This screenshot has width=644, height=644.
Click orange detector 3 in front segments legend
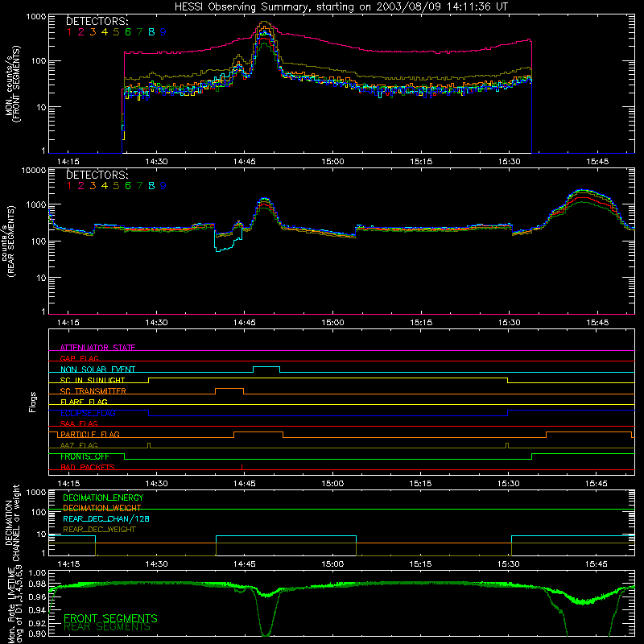(93, 31)
